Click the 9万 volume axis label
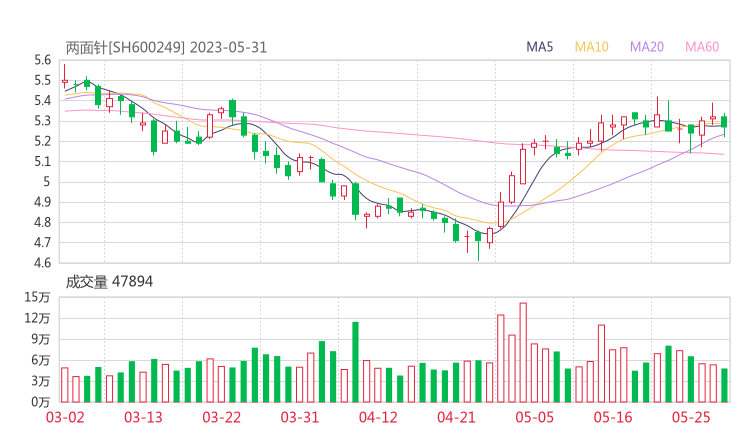 pyautogui.click(x=41, y=339)
